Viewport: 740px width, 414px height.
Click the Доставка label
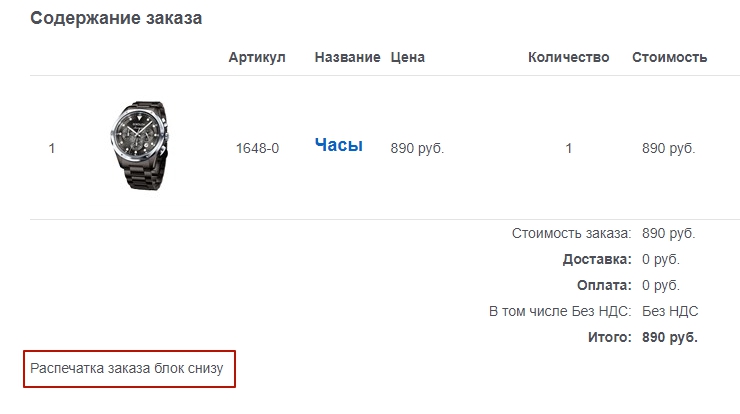(x=596, y=260)
